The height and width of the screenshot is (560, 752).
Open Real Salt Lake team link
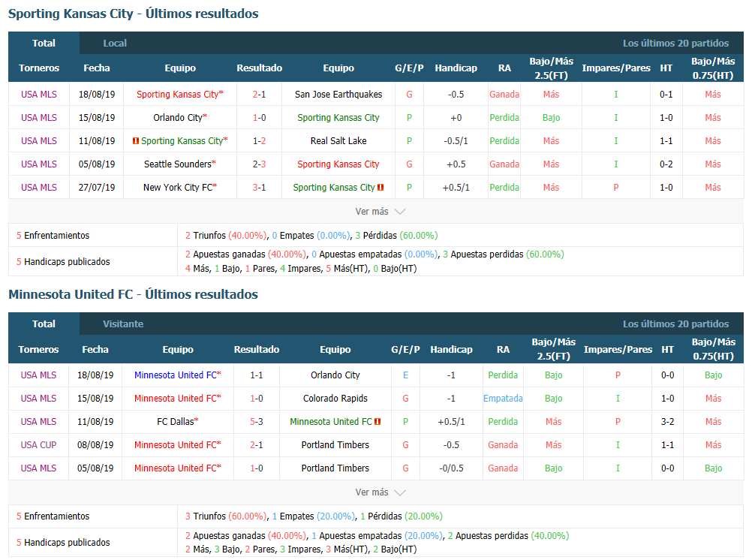pyautogui.click(x=338, y=141)
